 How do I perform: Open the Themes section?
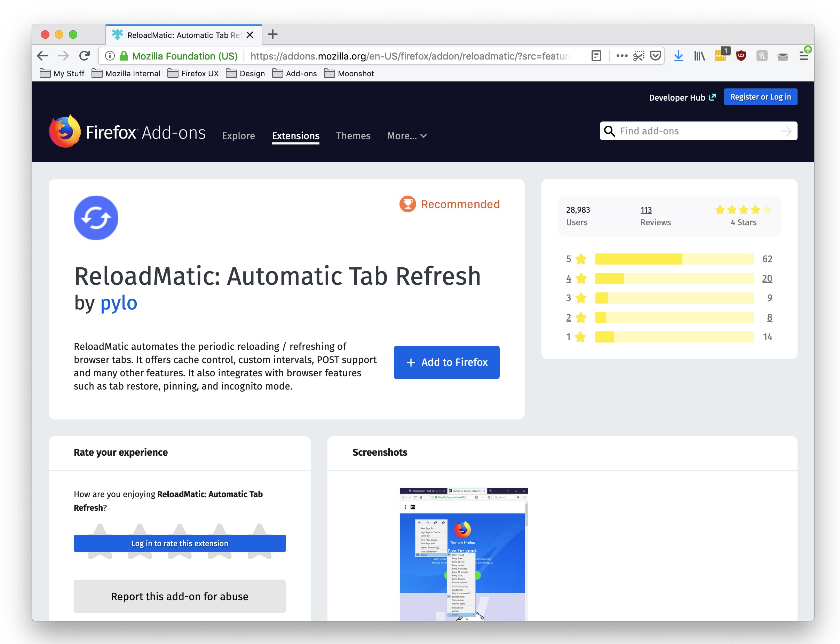click(x=353, y=136)
